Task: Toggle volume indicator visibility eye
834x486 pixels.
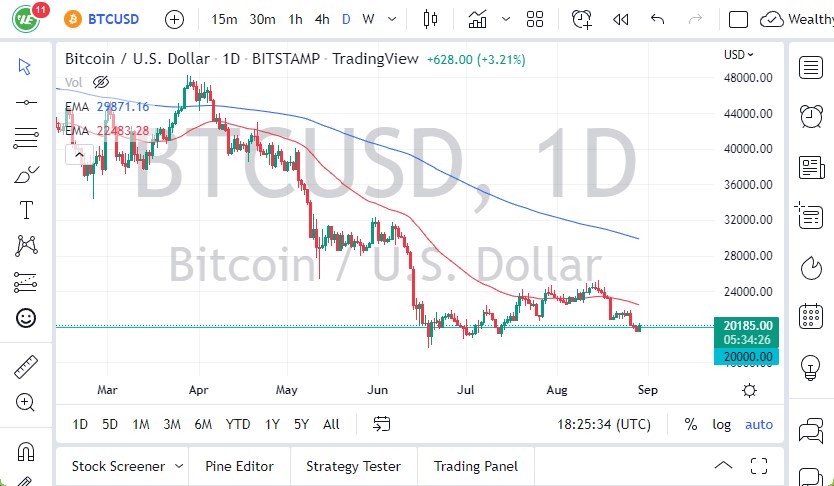Action: (100, 82)
